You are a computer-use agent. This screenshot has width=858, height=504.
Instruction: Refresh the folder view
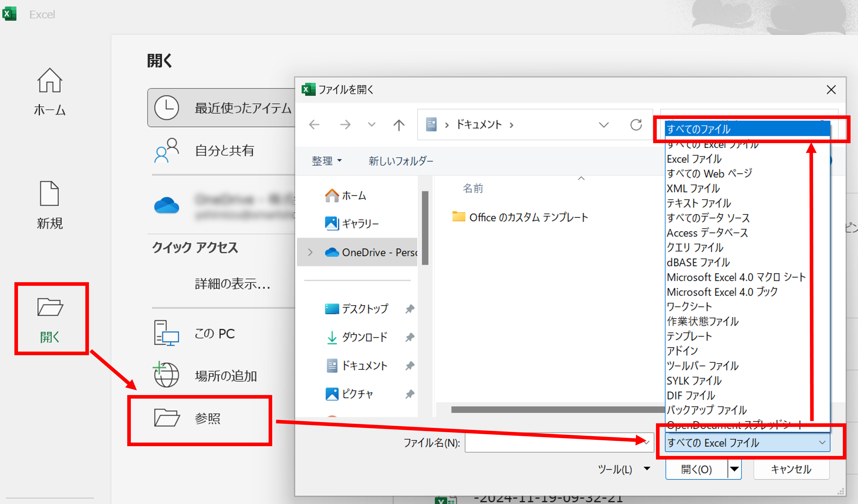pos(636,125)
